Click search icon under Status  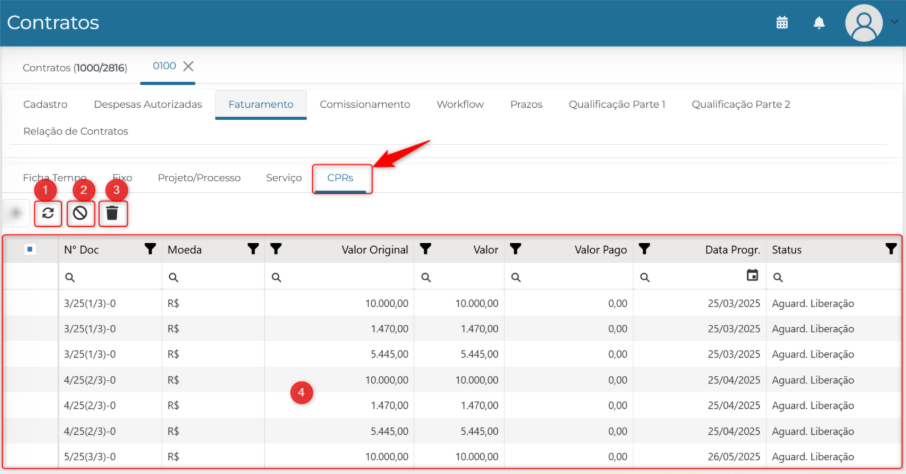point(778,277)
